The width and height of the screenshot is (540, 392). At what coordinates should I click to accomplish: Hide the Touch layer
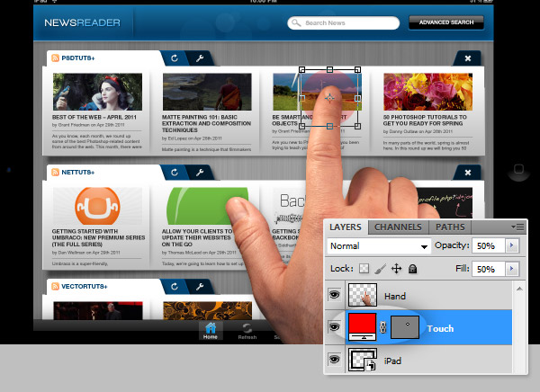[x=335, y=327]
